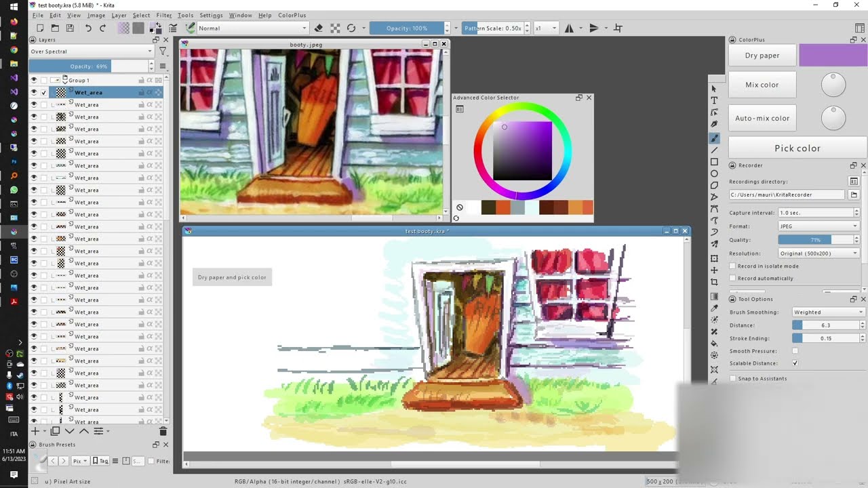
Task: Select the Line tool
Action: tap(714, 150)
